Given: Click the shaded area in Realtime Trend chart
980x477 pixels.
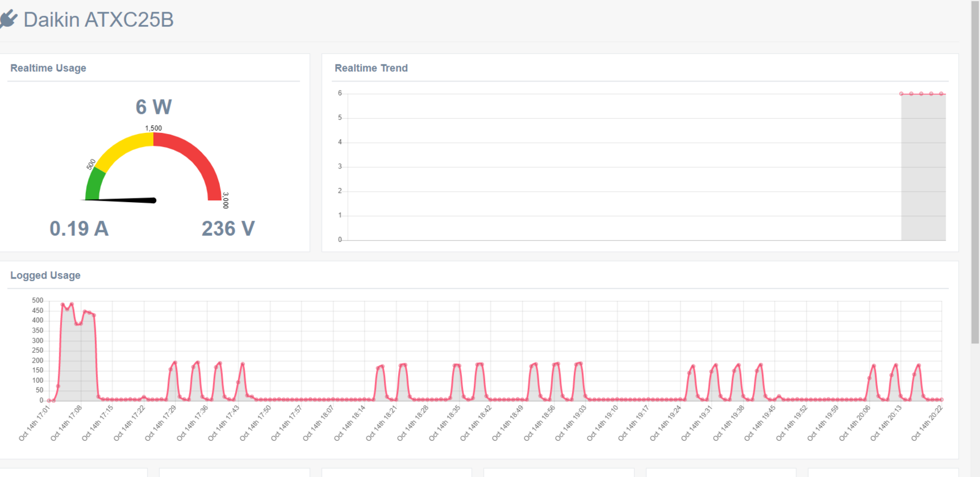Looking at the screenshot, I should point(923,167).
